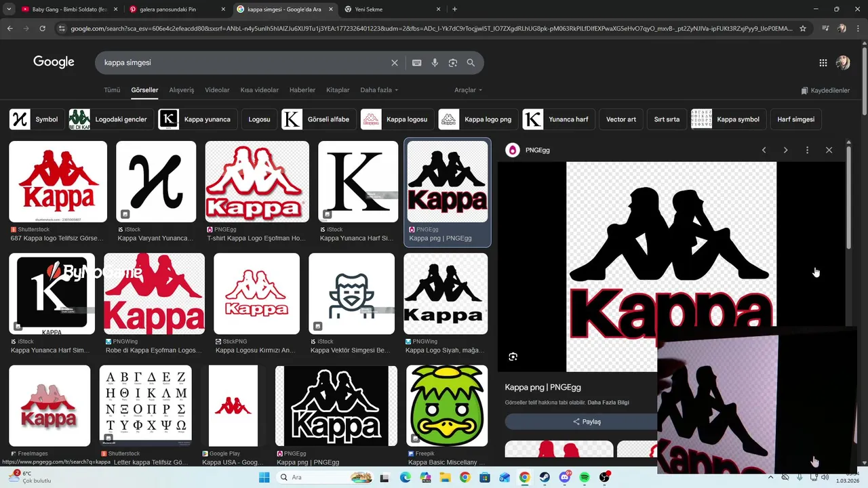The height and width of the screenshot is (488, 868).
Task: Filter by the 'Logosu' chip
Action: (x=259, y=119)
